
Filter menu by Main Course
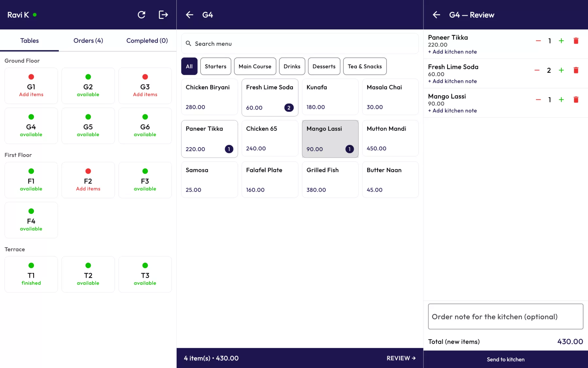[x=255, y=66]
